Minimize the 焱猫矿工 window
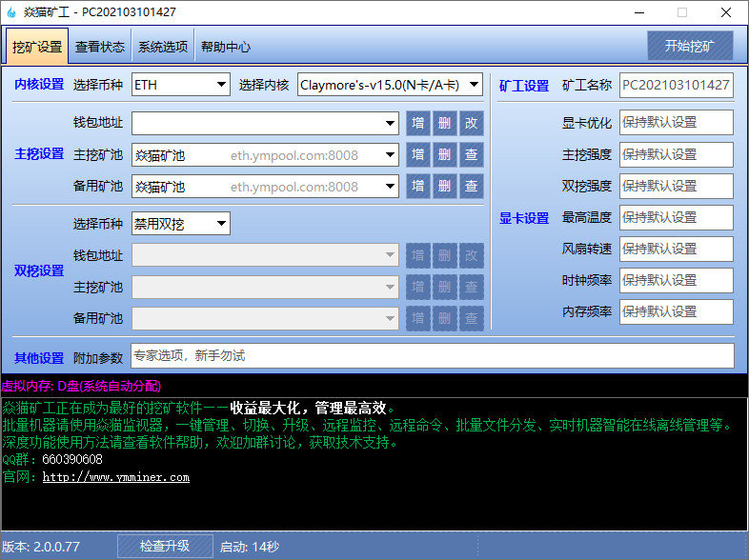The width and height of the screenshot is (749, 560). pos(639,12)
